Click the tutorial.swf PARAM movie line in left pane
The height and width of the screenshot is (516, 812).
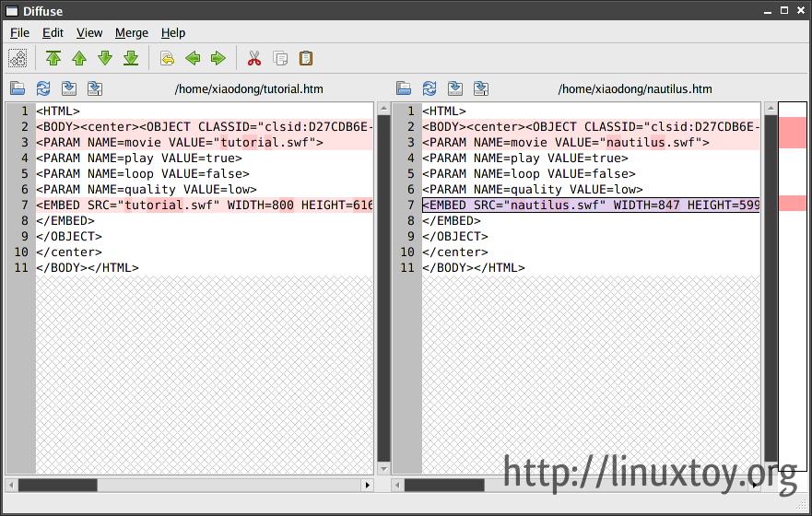point(205,142)
